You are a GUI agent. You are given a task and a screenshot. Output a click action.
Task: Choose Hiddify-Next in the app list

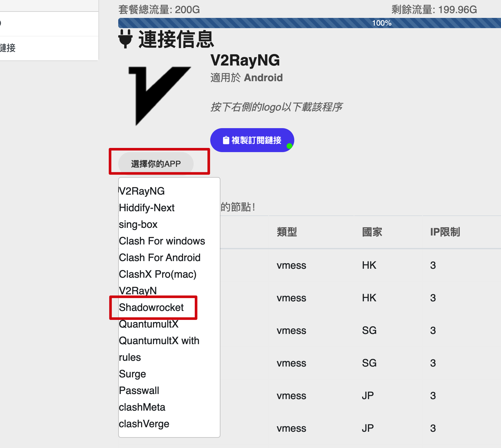pos(147,208)
